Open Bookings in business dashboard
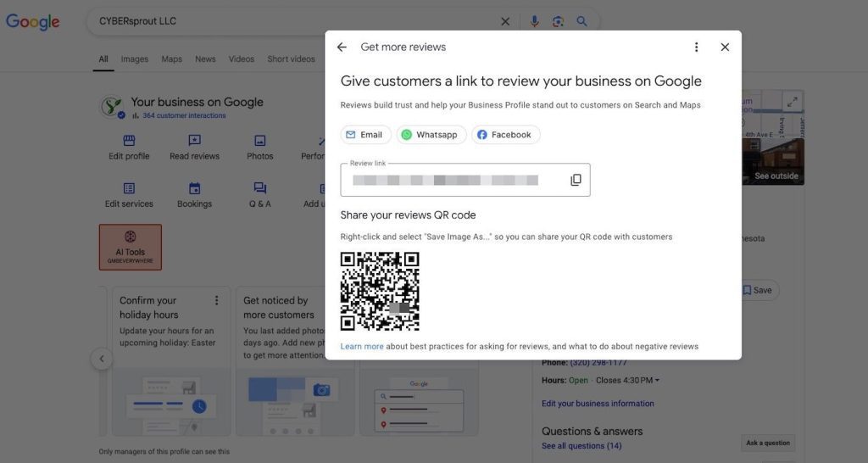Viewport: 868px width, 463px height. (x=194, y=195)
